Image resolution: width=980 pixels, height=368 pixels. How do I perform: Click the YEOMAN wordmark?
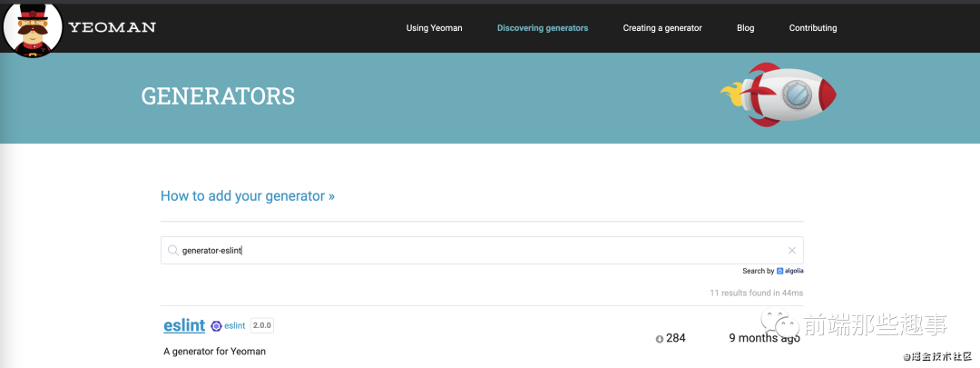tap(112, 27)
